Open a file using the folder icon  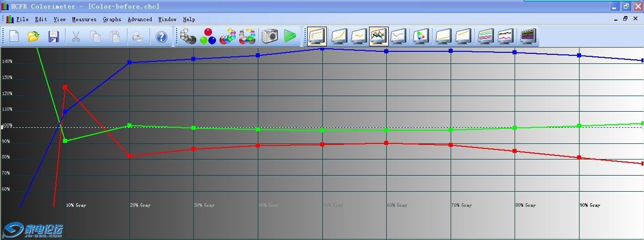34,36
